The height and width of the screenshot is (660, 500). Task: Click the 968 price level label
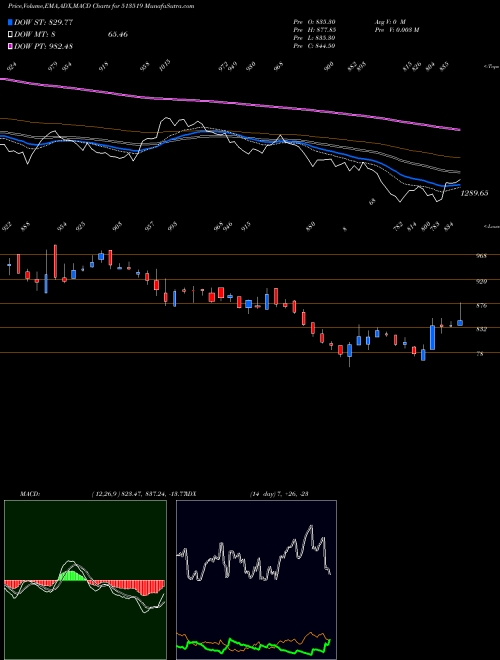pos(481,256)
